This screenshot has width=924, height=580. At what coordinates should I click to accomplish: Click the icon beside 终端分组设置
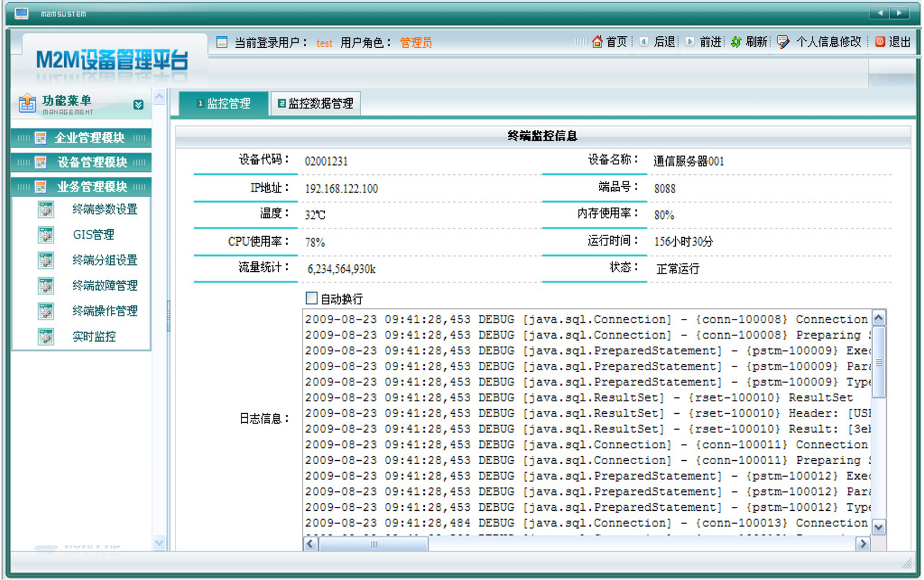46,260
